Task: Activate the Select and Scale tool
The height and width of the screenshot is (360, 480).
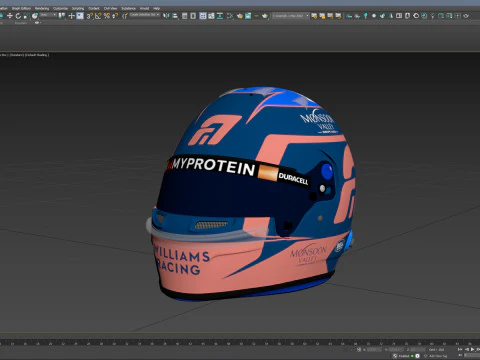Action: (26, 16)
